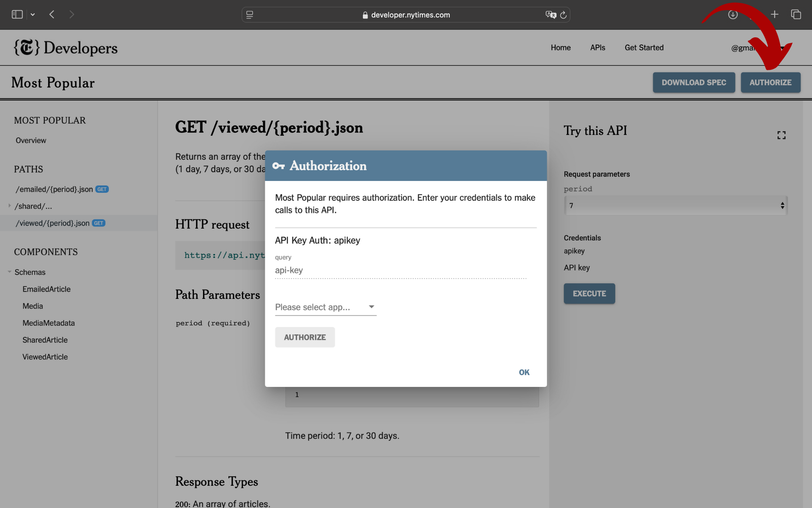812x508 pixels.
Task: Open a new tab with plus icon
Action: coord(774,15)
